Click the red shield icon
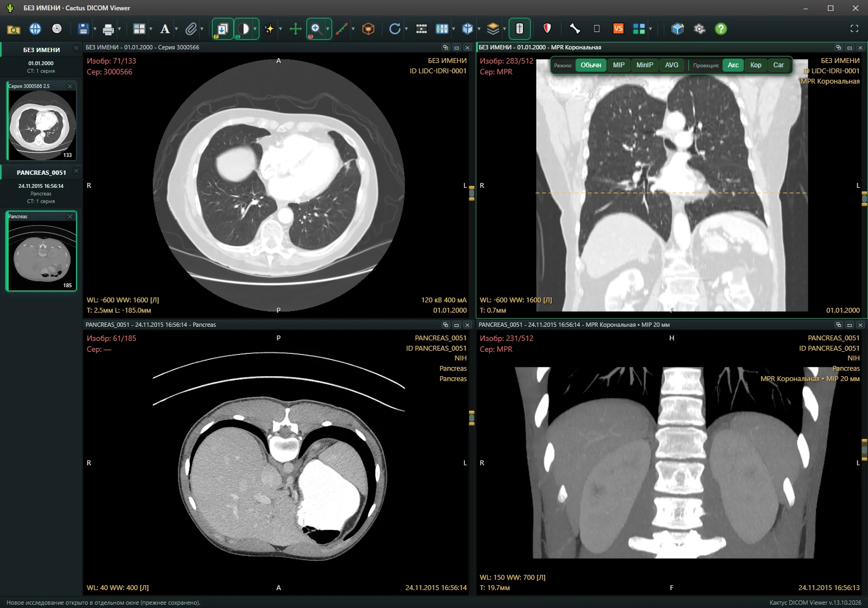This screenshot has width=868, height=608. (547, 29)
